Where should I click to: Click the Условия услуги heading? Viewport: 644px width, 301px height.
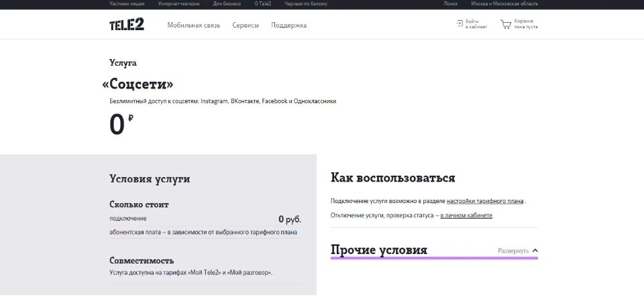tap(150, 178)
